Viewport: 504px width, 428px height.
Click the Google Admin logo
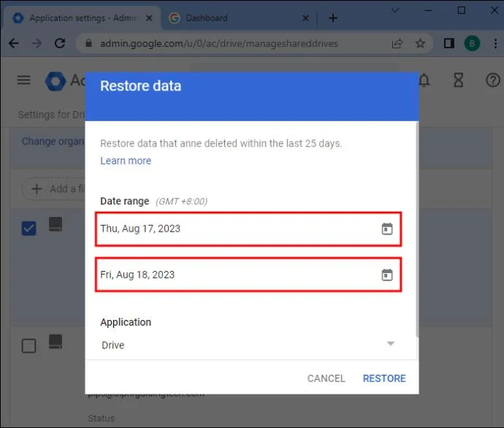[x=56, y=80]
